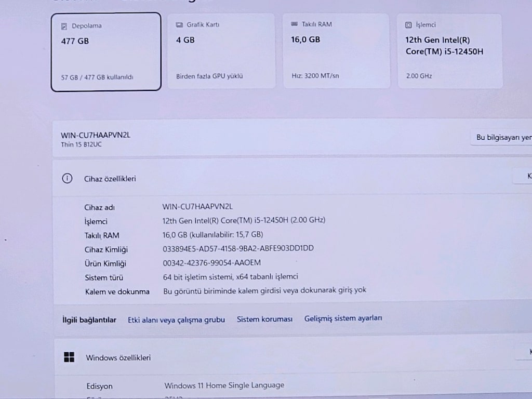Click the 57 GB / 477 GB kullanıldı text
This screenshot has width=532, height=399.
coord(97,77)
